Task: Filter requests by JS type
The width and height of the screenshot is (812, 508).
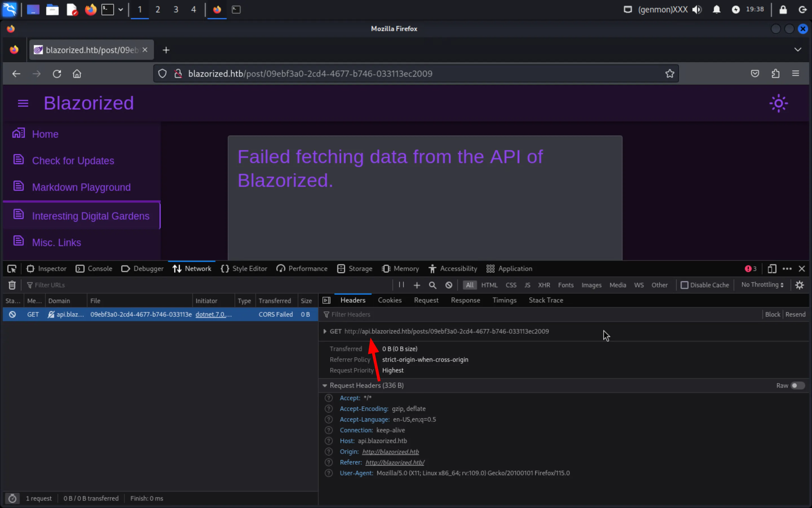Action: [x=527, y=285]
